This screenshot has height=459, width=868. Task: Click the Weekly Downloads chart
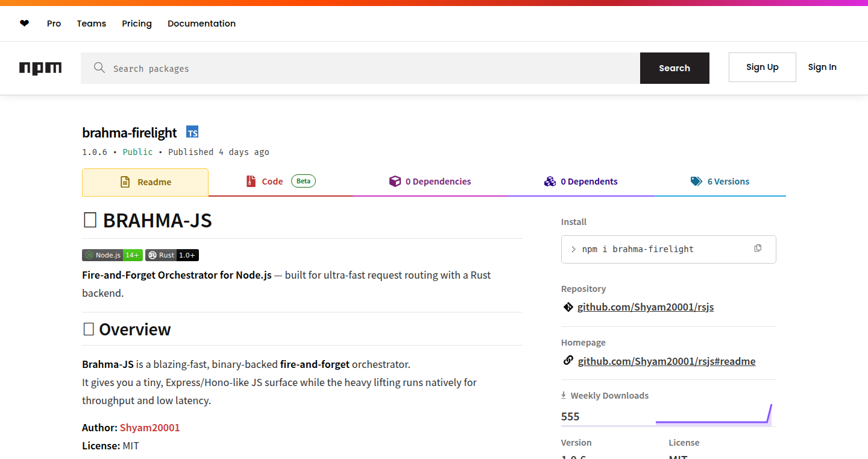pos(714,414)
